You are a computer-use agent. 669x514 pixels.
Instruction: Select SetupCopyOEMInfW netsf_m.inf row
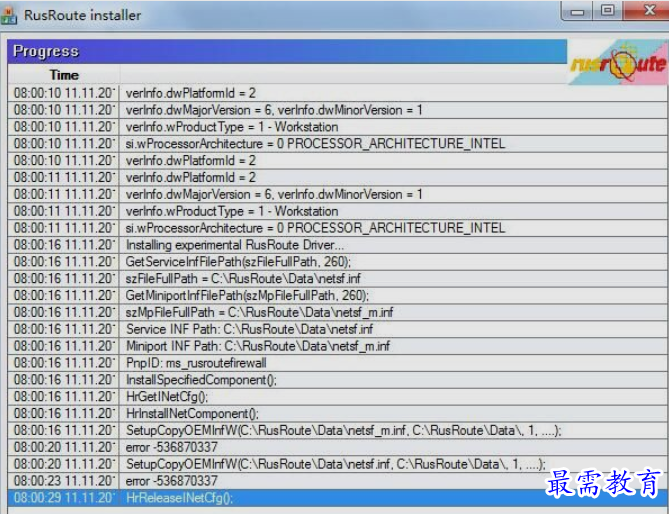pos(337,430)
